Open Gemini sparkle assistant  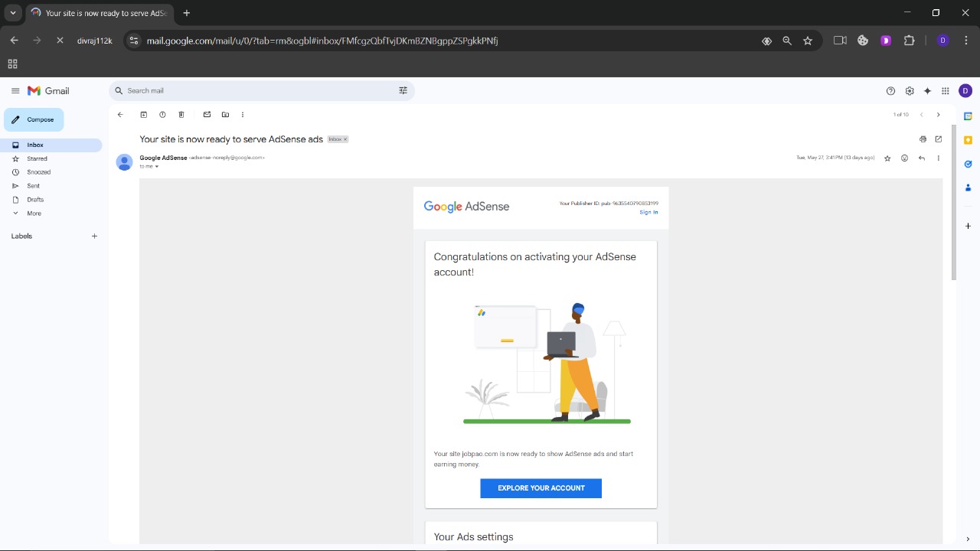click(927, 91)
